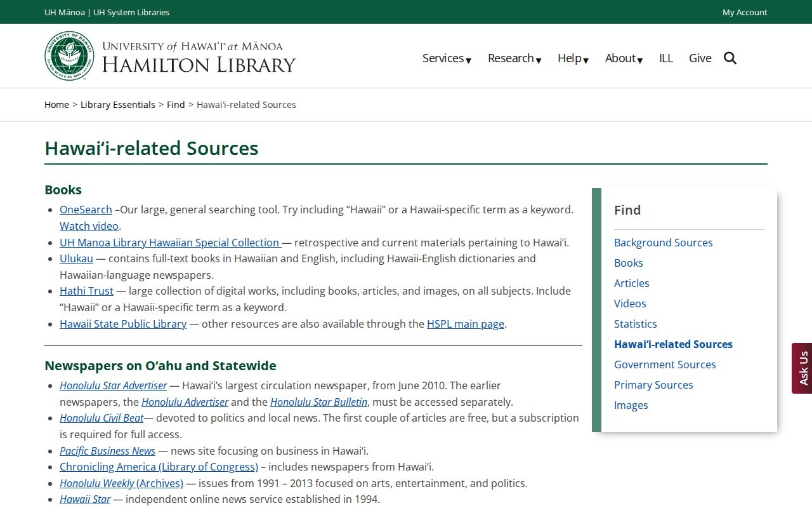Click the Hamilton Library seal logo
The height and width of the screenshot is (508, 812).
click(70, 56)
